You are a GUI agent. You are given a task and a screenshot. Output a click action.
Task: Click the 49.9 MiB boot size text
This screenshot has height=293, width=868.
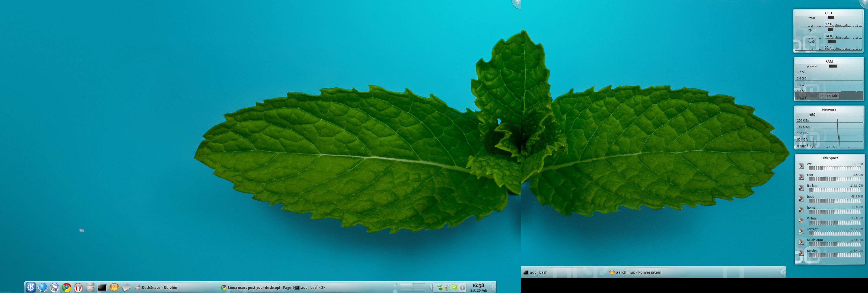[857, 196]
